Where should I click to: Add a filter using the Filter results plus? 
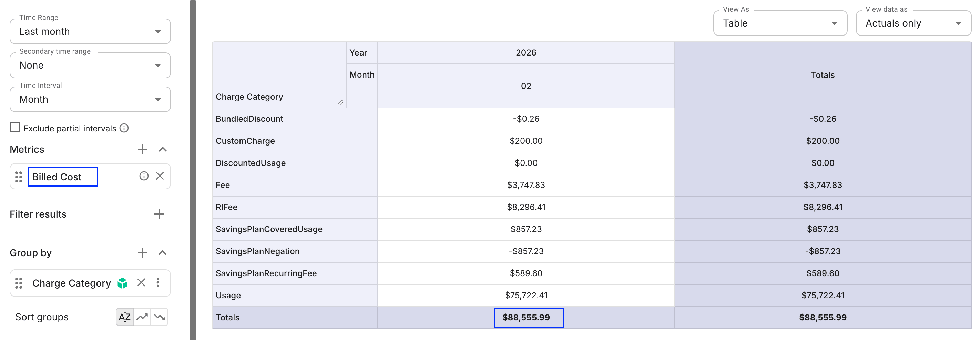pyautogui.click(x=159, y=214)
